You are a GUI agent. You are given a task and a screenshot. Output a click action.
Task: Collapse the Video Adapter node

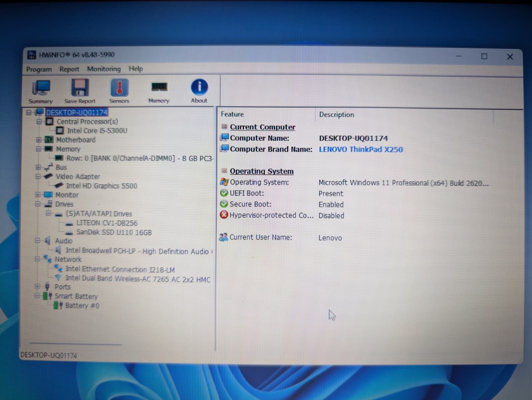click(38, 176)
